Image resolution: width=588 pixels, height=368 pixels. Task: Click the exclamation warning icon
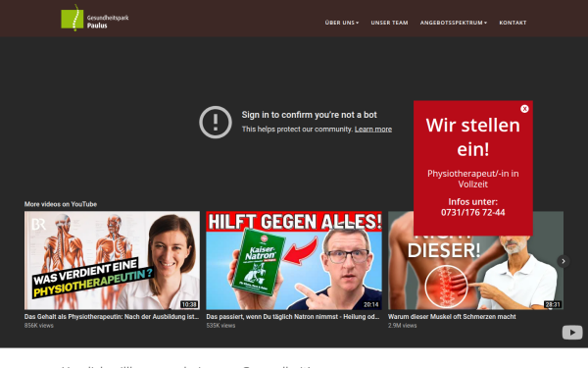coord(216,122)
